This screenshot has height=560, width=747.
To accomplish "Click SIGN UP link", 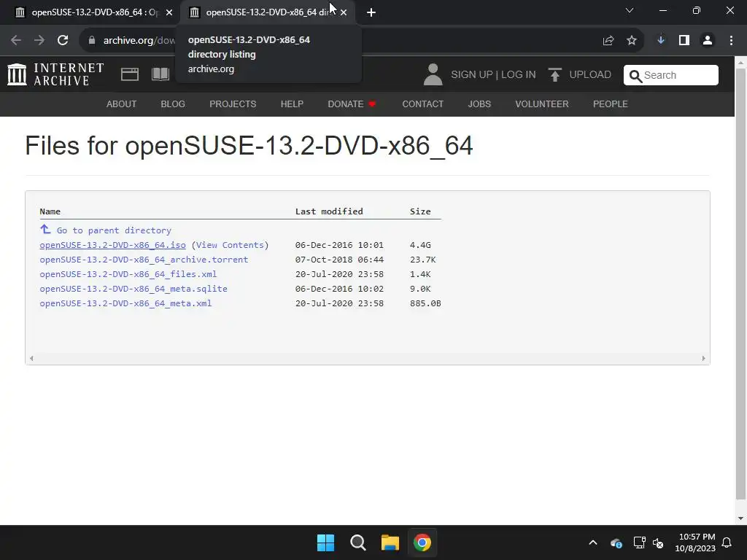I will [472, 75].
